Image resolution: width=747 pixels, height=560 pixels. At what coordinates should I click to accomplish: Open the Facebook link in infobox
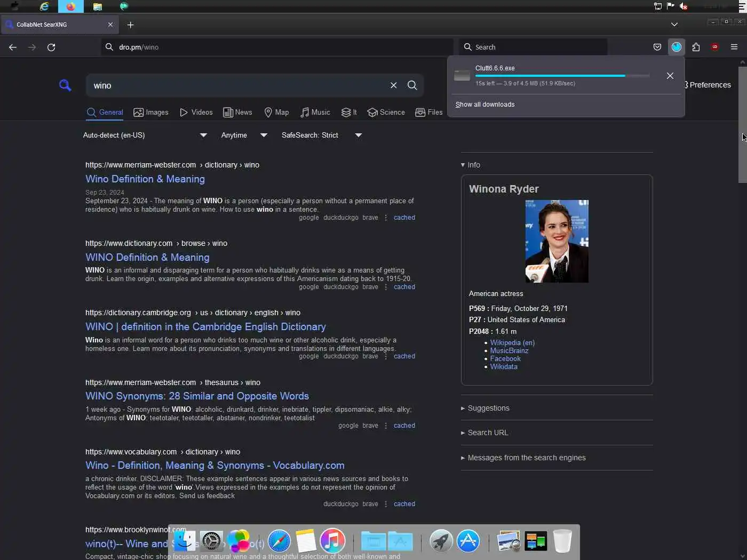[x=505, y=359]
